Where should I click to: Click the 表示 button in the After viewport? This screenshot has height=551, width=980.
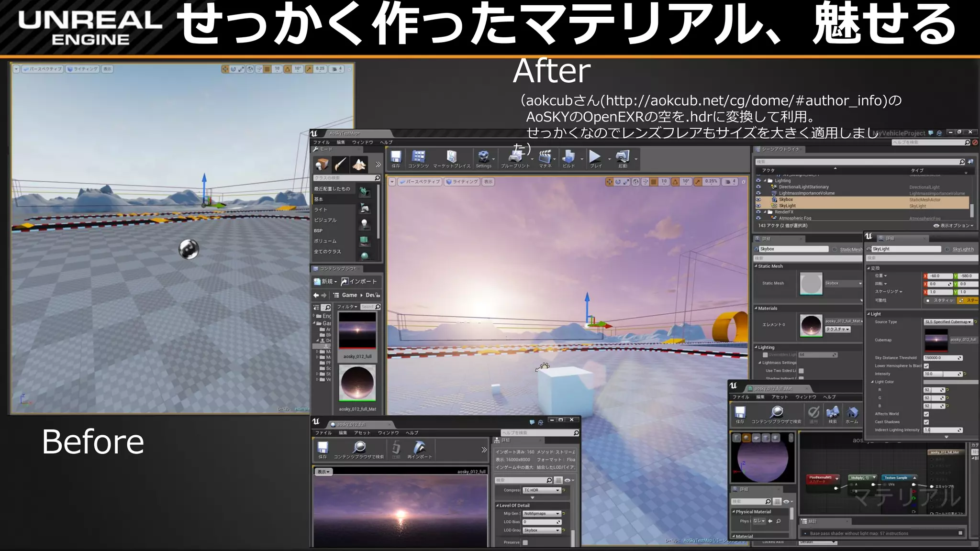[488, 182]
